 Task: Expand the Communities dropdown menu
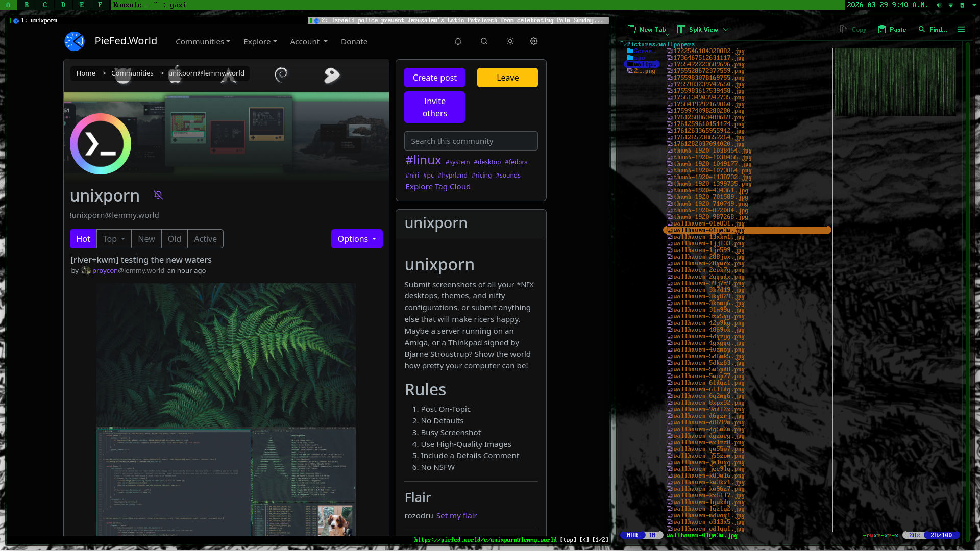(203, 42)
